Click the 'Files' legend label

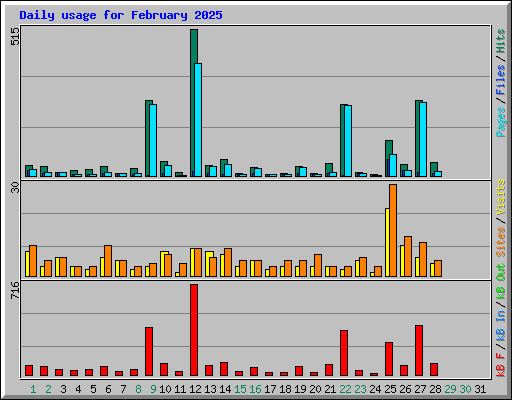500,80
